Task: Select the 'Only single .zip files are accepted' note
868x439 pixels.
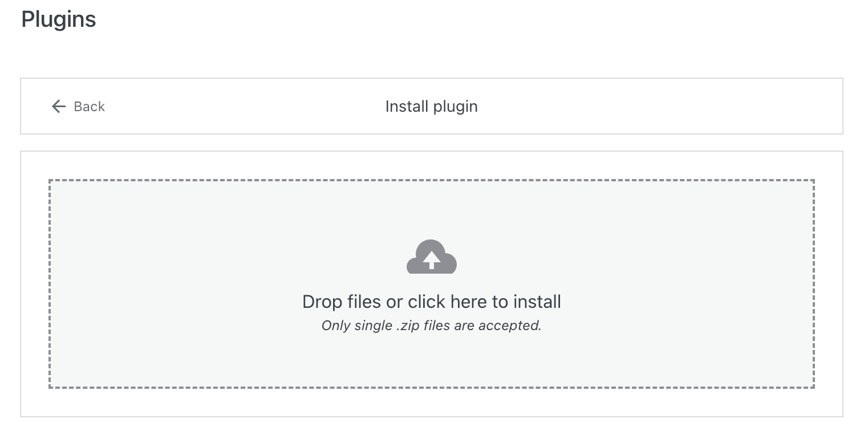Action: tap(431, 325)
